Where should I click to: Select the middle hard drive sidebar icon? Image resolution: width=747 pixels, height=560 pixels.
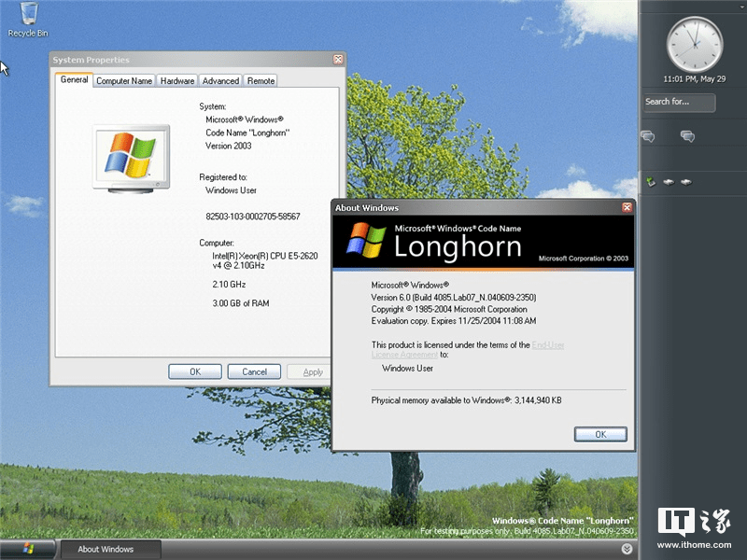coord(669,183)
